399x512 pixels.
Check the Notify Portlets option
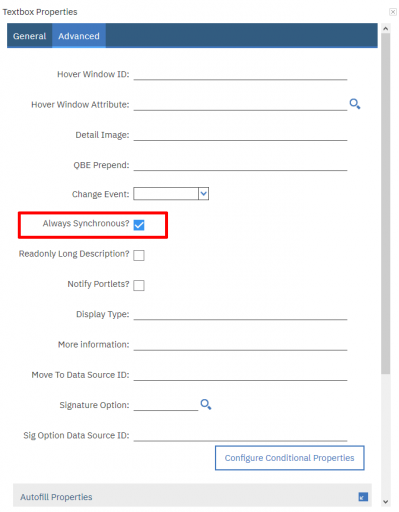pos(139,285)
